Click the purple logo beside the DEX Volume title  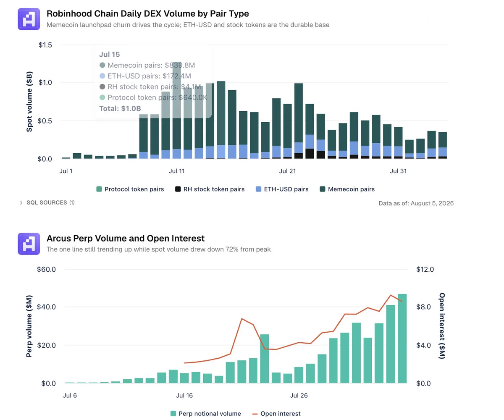[x=29, y=19]
